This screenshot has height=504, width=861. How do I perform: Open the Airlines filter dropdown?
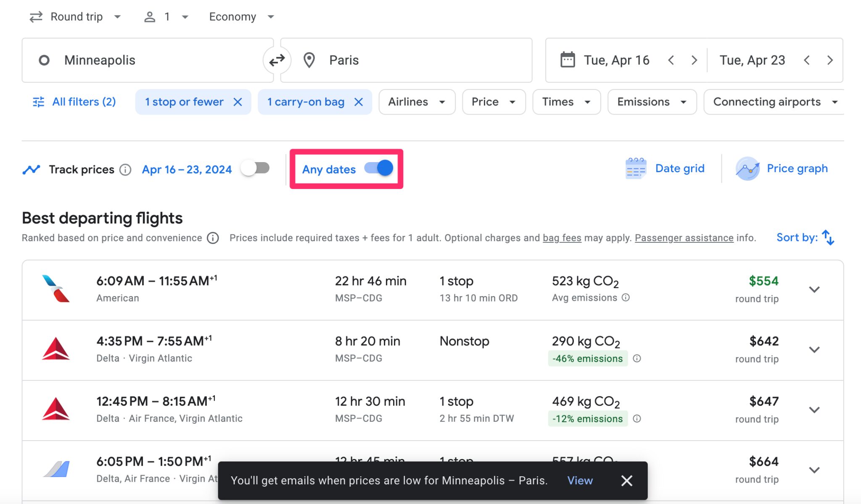[417, 102]
